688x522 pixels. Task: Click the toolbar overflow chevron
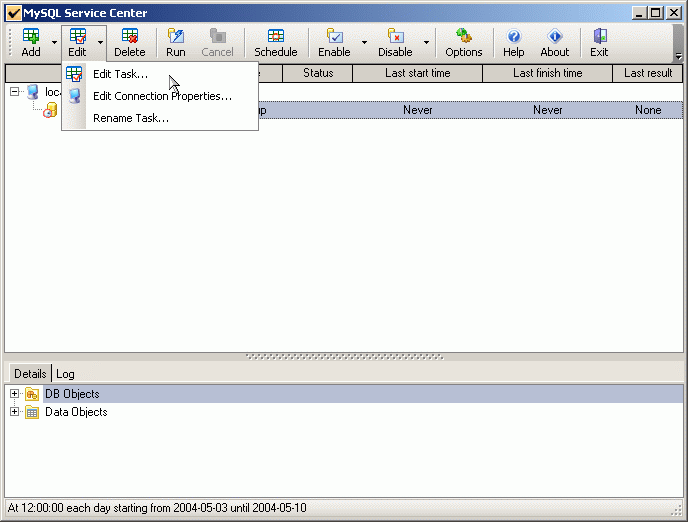click(x=678, y=56)
